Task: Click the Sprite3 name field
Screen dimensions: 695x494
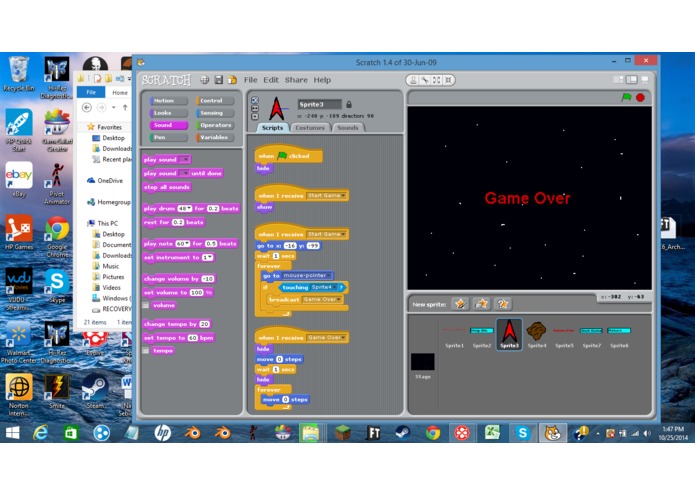Action: pos(320,105)
